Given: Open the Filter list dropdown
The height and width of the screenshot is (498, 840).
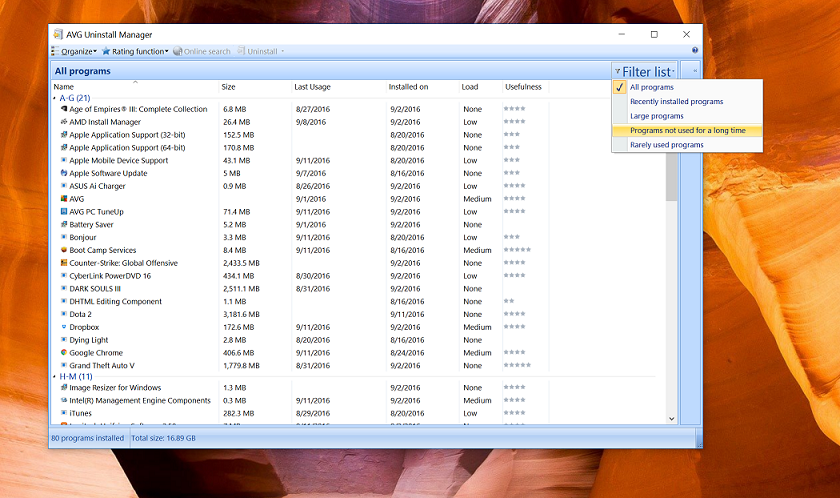Looking at the screenshot, I should click(644, 71).
